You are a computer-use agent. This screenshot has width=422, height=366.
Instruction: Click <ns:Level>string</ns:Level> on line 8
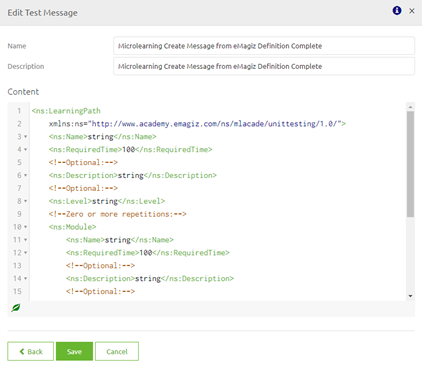107,201
